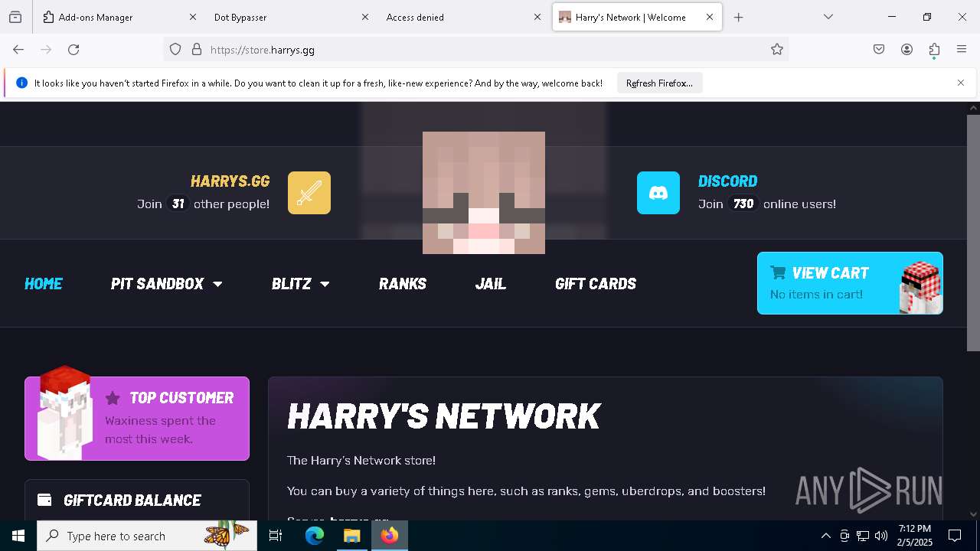Expand the Pit Sandbox dropdown menu

[166, 284]
